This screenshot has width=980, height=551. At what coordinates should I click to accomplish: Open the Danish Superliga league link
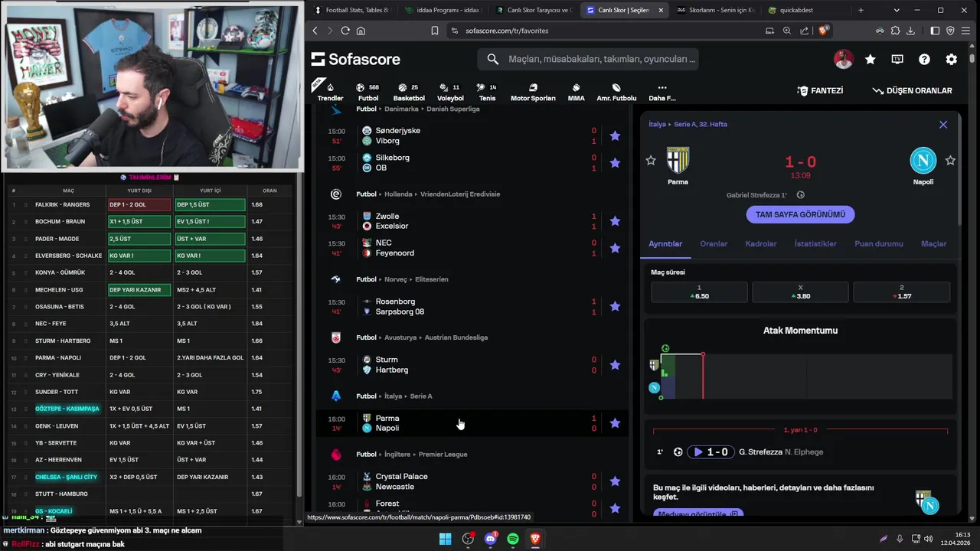click(452, 109)
